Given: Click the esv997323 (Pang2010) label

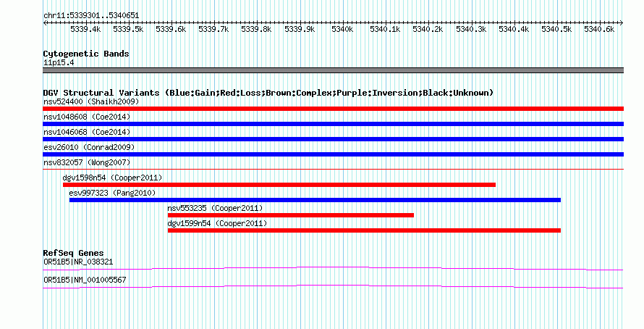Looking at the screenshot, I should pos(113,193).
